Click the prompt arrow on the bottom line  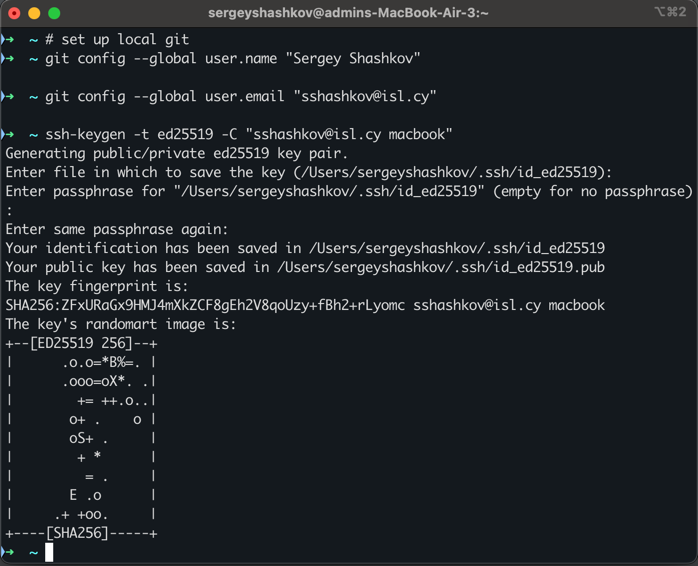(8, 552)
